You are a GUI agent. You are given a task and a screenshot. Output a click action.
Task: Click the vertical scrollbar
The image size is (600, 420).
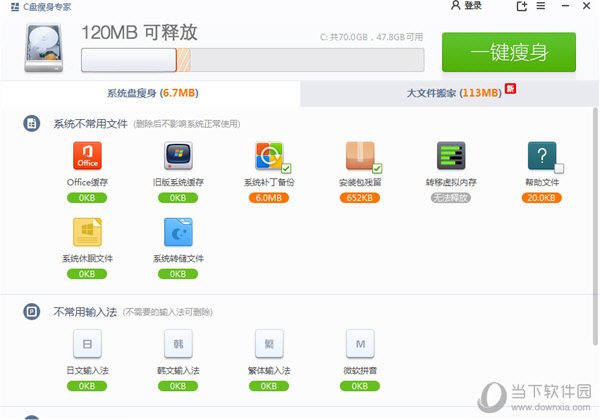point(595,226)
